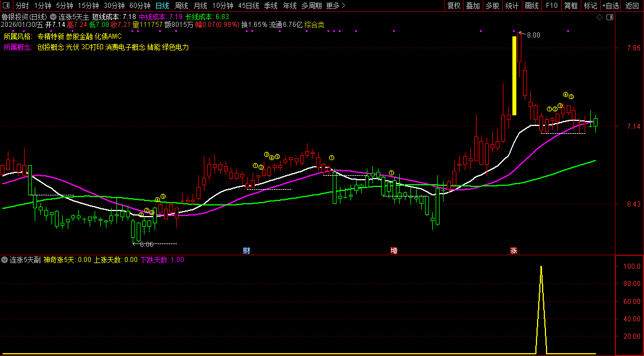Click the 财 finance event marker
The height and width of the screenshot is (356, 644).
pyautogui.click(x=246, y=250)
